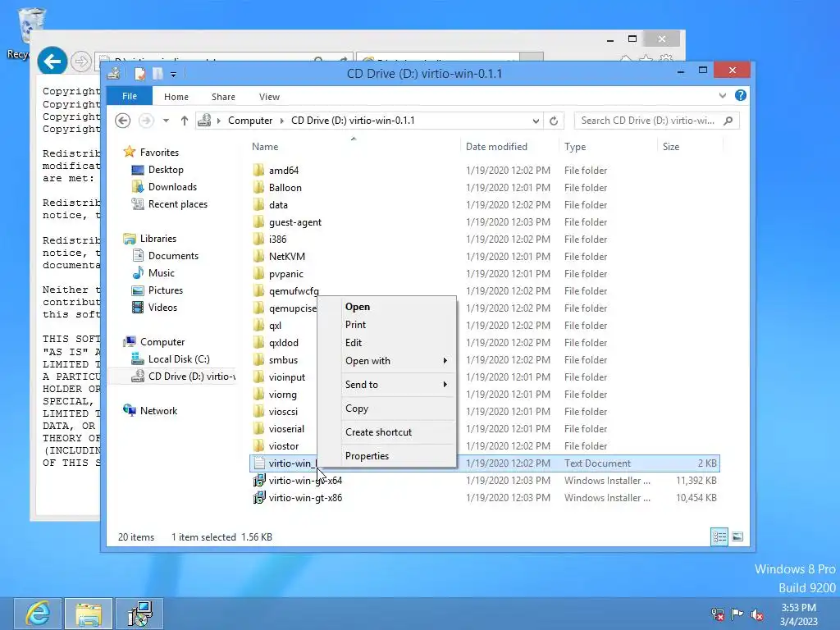
Task: Open File Explorer taskbar button
Action: tap(89, 614)
